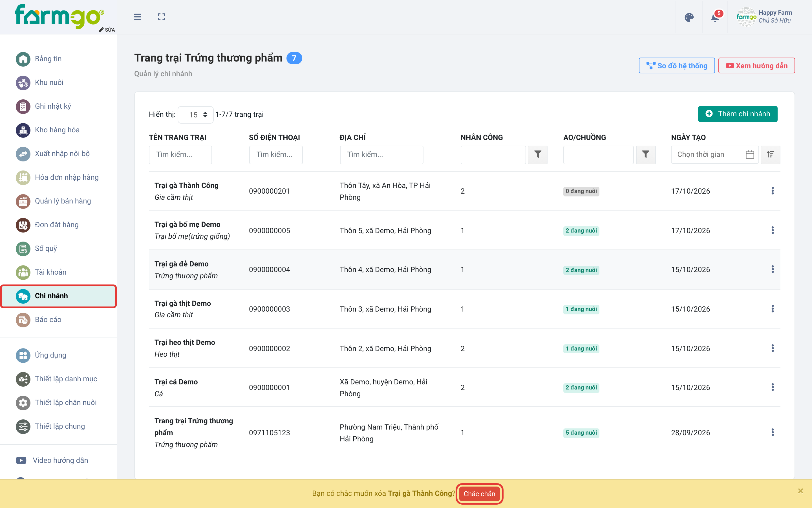The width and height of the screenshot is (812, 508).
Task: Confirm deletion with Chắc chắn button
Action: pyautogui.click(x=479, y=494)
